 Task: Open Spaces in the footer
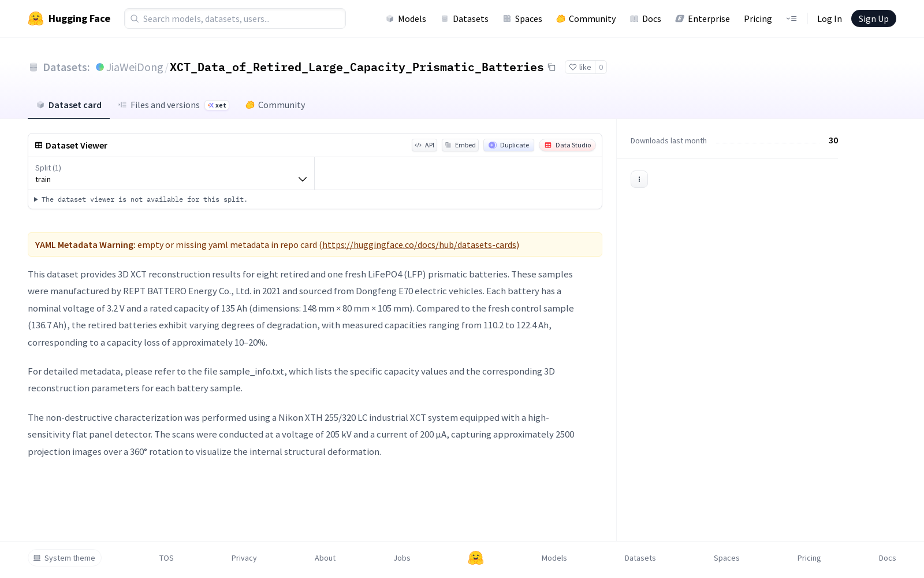(x=726, y=558)
